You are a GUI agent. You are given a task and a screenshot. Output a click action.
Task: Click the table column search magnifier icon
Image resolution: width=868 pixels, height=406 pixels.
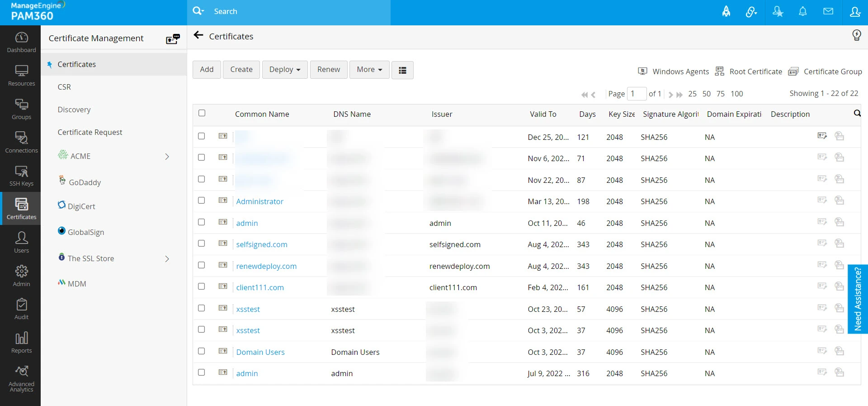click(x=857, y=113)
